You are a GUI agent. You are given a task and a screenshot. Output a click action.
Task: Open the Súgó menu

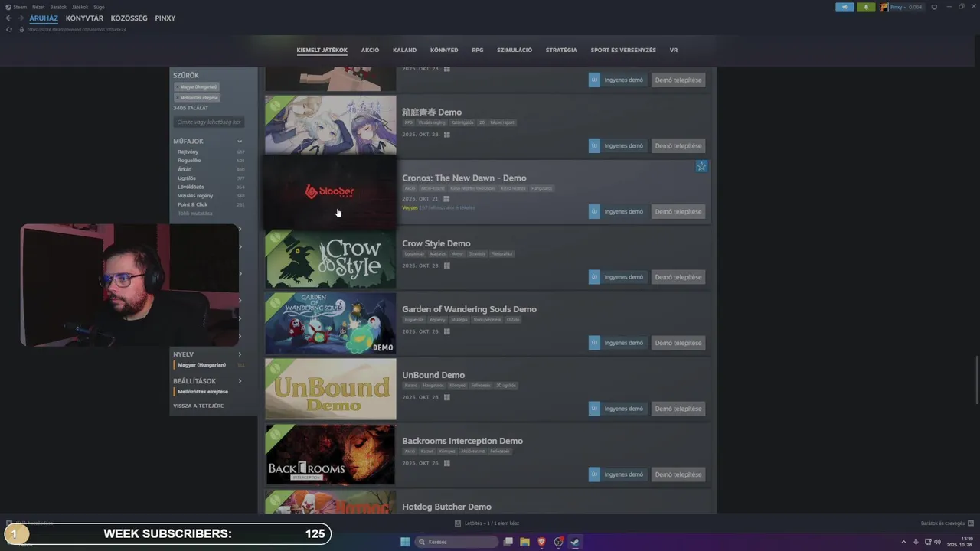(99, 7)
